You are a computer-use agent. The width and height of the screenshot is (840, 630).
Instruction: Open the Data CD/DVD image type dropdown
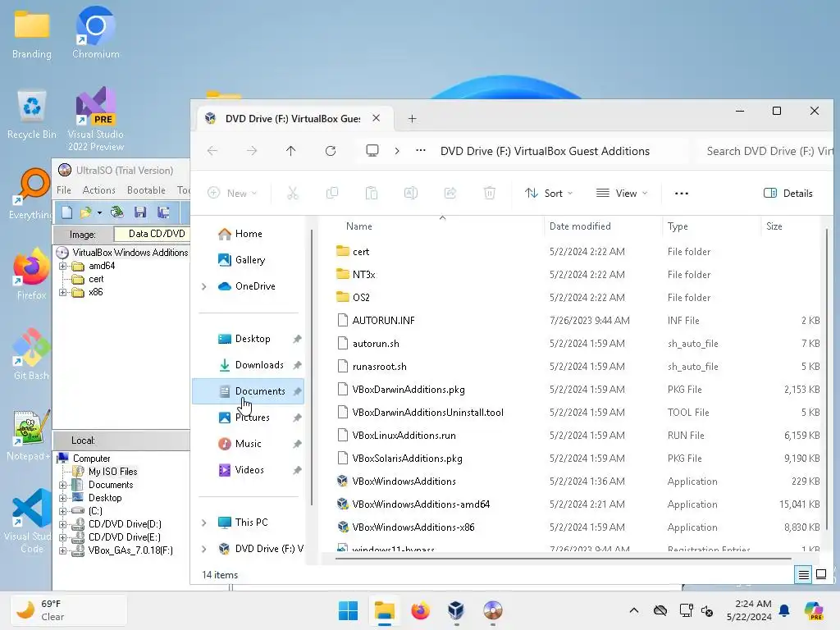click(x=152, y=234)
